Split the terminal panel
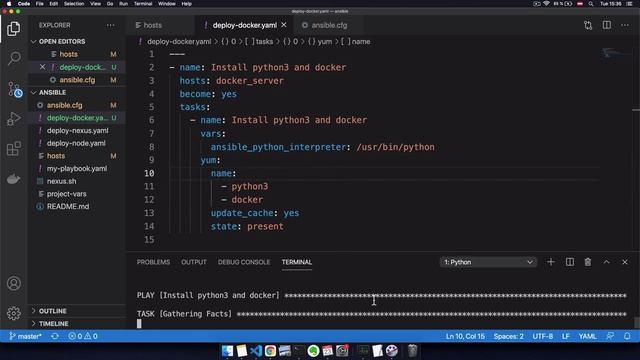The image size is (640, 360). pos(570,262)
